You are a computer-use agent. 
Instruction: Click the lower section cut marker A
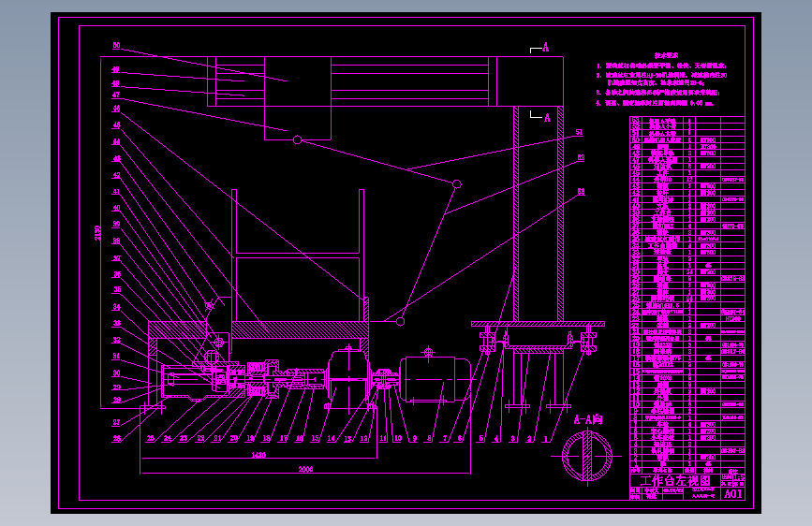click(547, 118)
